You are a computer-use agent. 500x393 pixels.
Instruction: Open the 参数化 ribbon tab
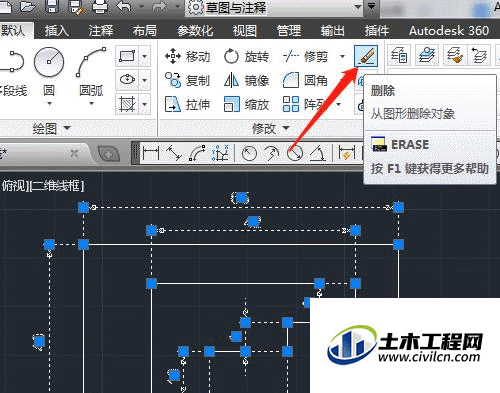point(195,31)
